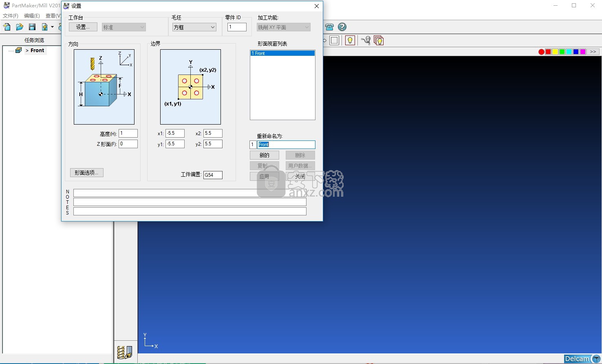602x364 pixels.
Task: Click the 关闭 button
Action: [300, 176]
